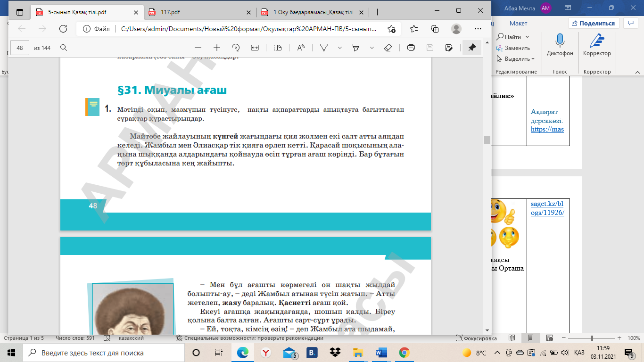644x362 pixels.
Task: Click the Поделиться button
Action: coord(594,23)
